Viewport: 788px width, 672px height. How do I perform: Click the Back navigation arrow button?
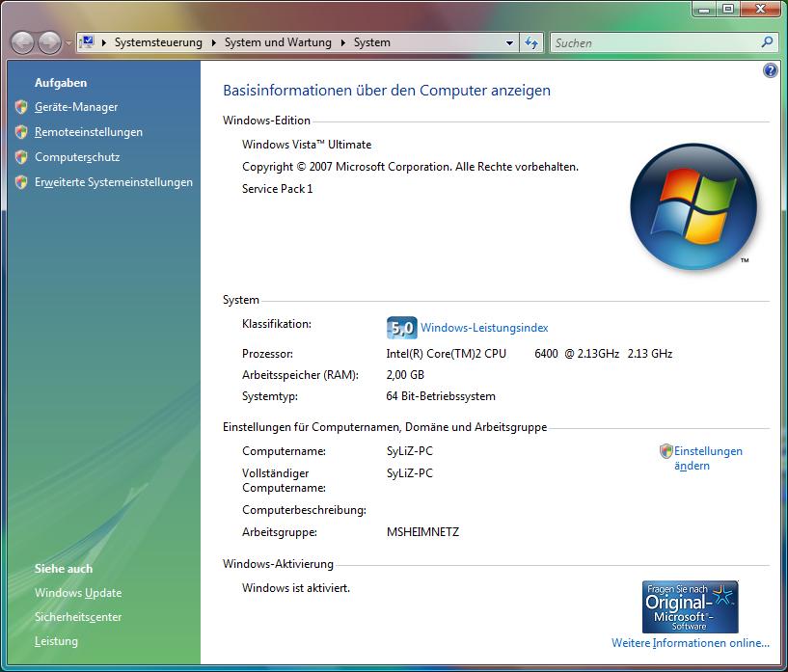22,42
